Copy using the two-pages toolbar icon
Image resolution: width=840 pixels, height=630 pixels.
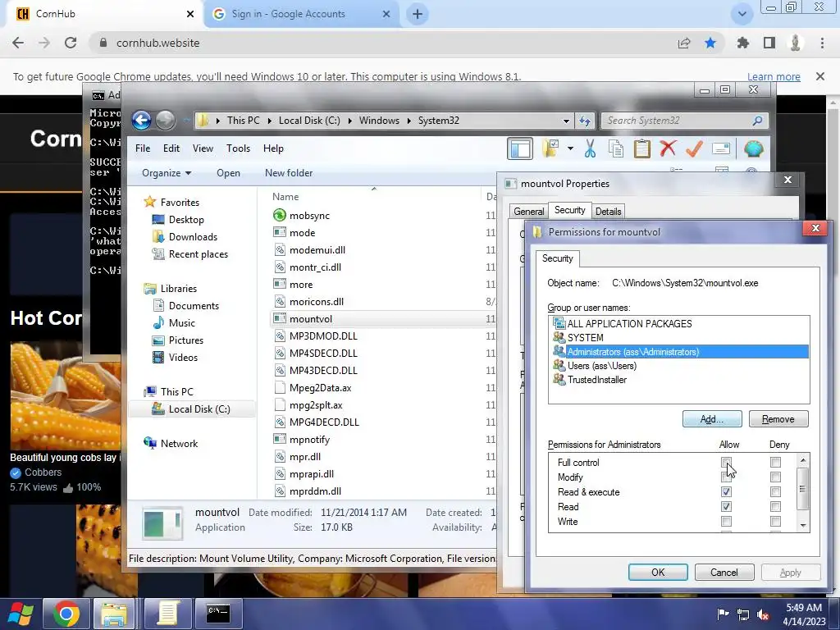[x=616, y=148]
